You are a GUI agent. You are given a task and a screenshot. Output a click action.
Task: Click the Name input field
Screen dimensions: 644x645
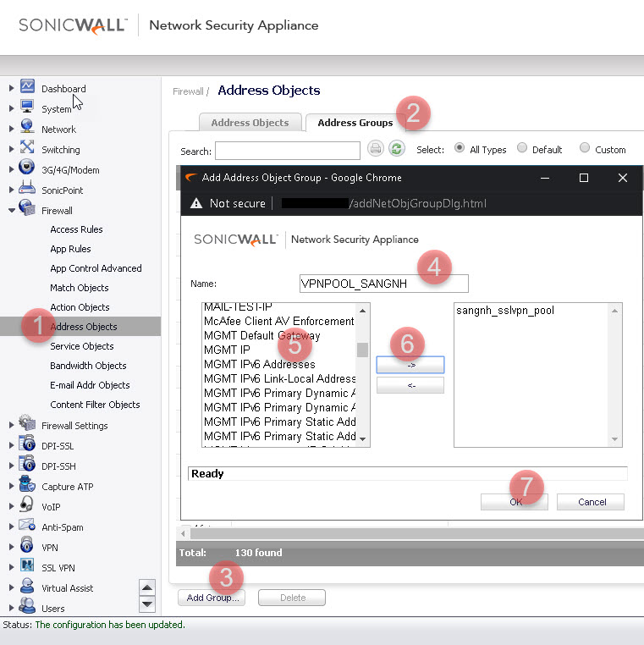pyautogui.click(x=383, y=284)
